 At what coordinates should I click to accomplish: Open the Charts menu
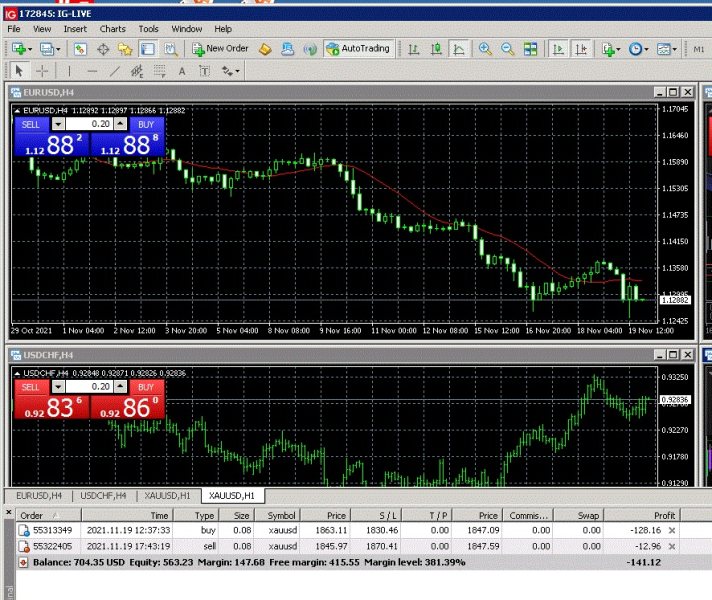112,29
